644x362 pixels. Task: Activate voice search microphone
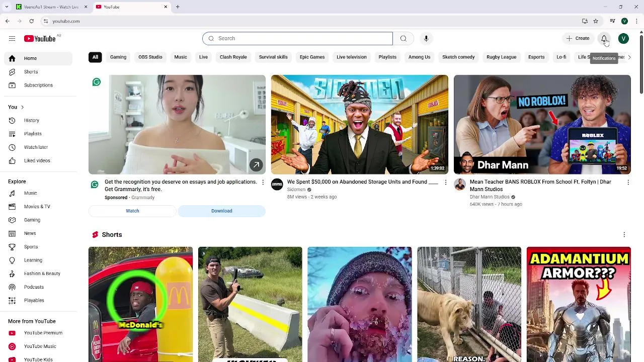[x=426, y=38]
